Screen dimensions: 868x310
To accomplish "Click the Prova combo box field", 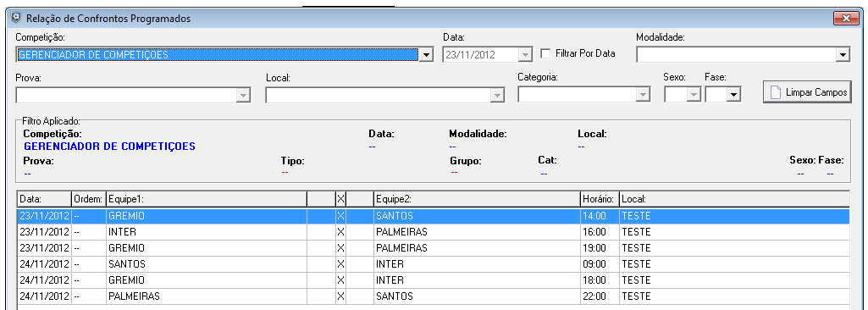I will (134, 95).
